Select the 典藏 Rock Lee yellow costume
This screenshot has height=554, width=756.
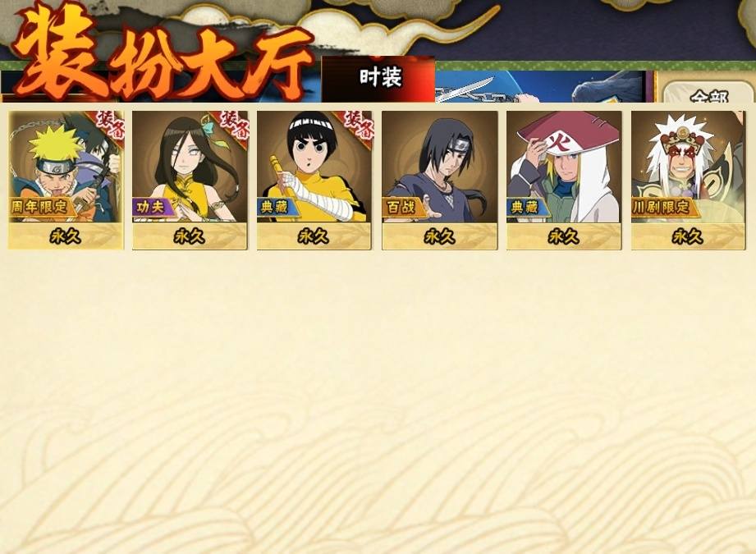pos(314,181)
